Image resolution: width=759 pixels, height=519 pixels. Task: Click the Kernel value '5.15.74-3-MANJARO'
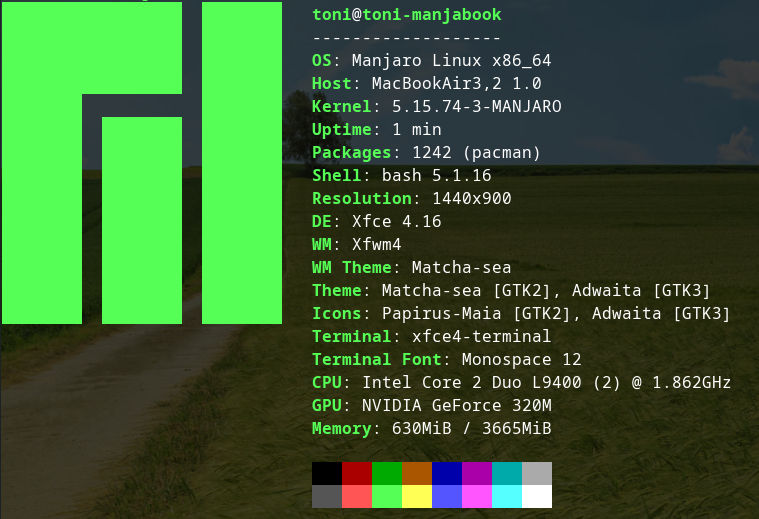(476, 107)
